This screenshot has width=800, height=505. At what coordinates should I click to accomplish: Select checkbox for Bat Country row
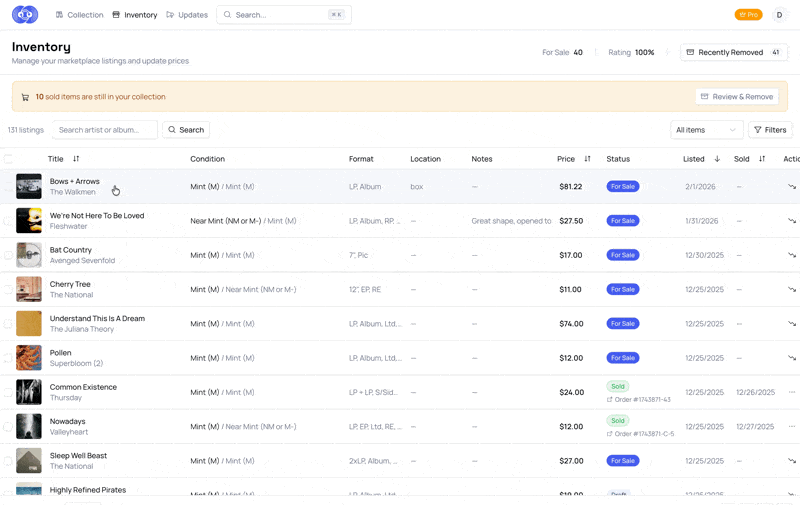8,255
